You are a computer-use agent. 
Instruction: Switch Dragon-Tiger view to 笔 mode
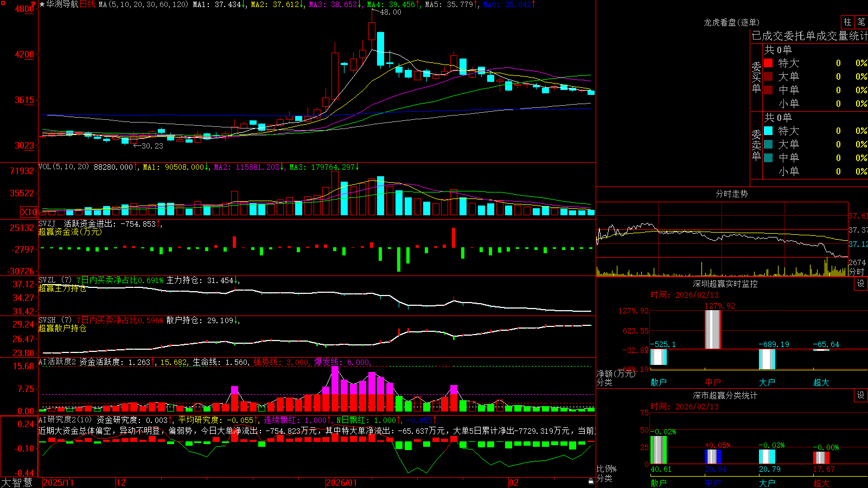(x=861, y=22)
